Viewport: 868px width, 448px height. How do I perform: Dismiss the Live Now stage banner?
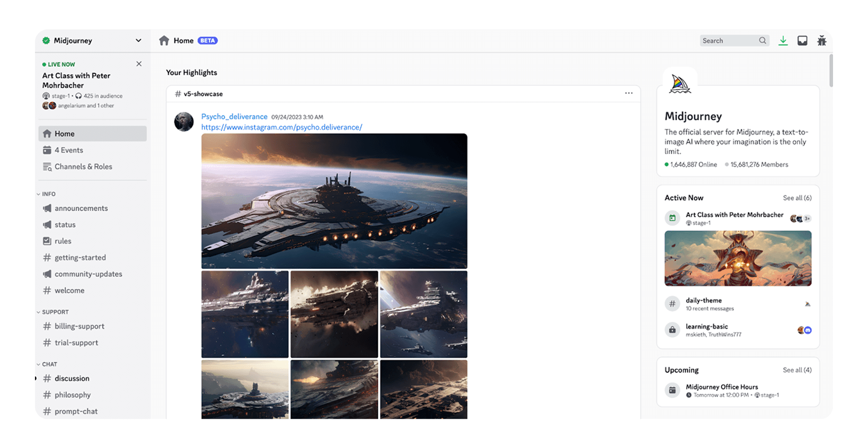tap(139, 64)
